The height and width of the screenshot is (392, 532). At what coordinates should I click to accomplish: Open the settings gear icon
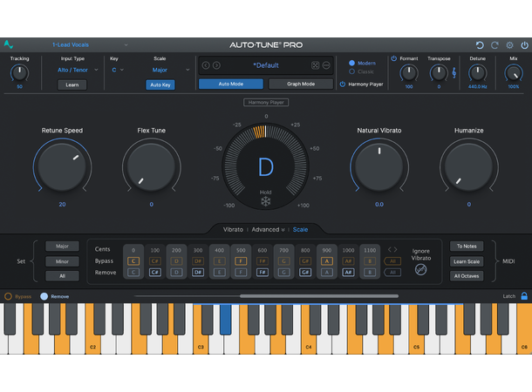click(x=509, y=45)
